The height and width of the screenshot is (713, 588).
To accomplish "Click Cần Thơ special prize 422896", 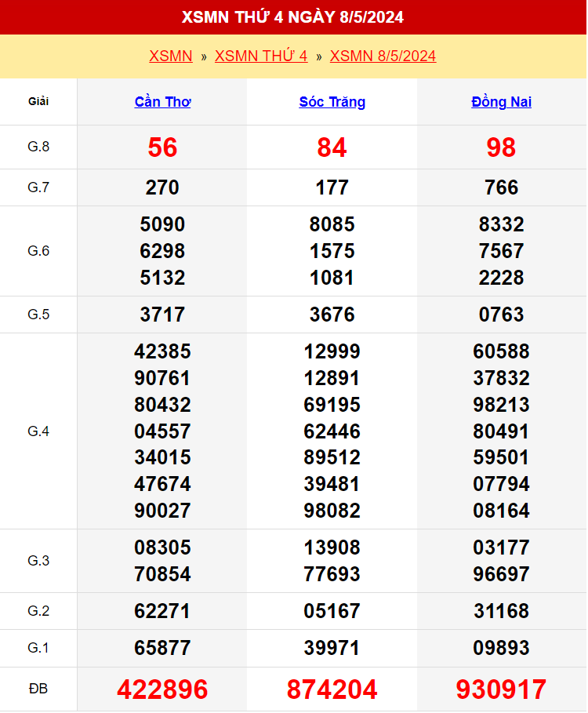I will click(x=162, y=689).
